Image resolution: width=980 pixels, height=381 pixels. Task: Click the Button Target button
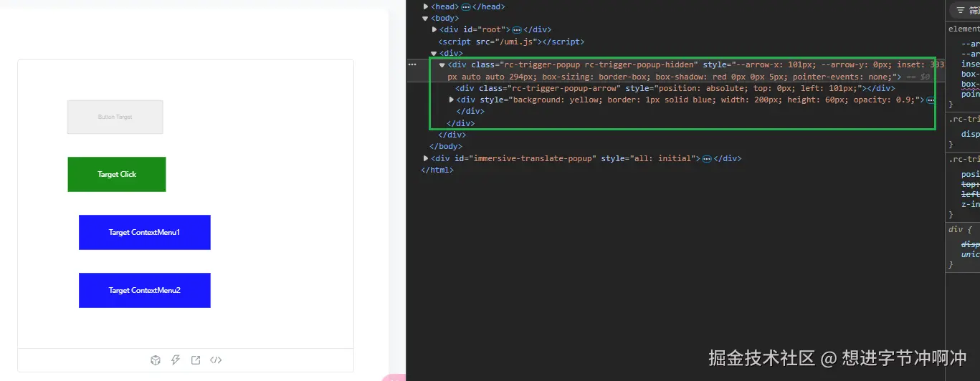115,117
